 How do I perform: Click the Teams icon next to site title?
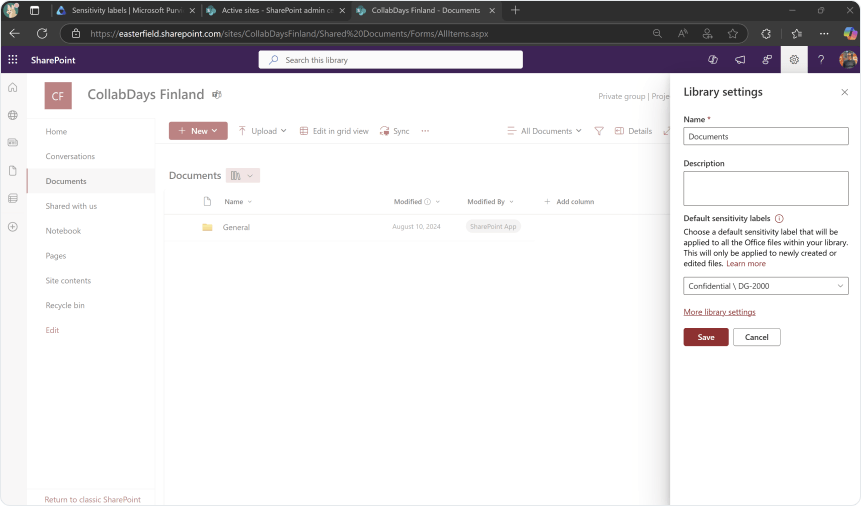click(217, 94)
